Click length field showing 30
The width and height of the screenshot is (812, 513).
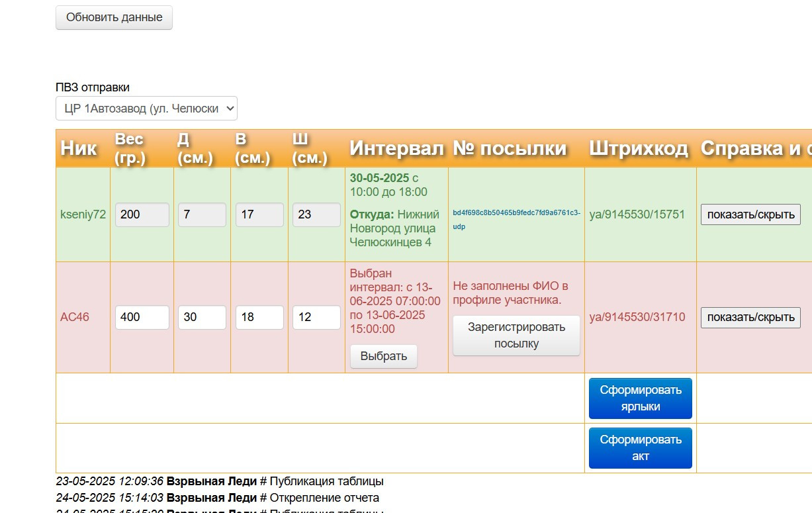(202, 317)
